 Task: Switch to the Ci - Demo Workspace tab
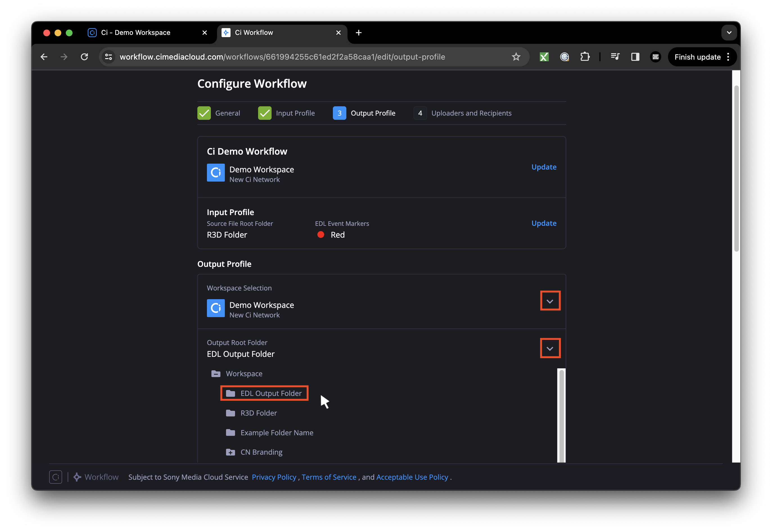click(147, 33)
